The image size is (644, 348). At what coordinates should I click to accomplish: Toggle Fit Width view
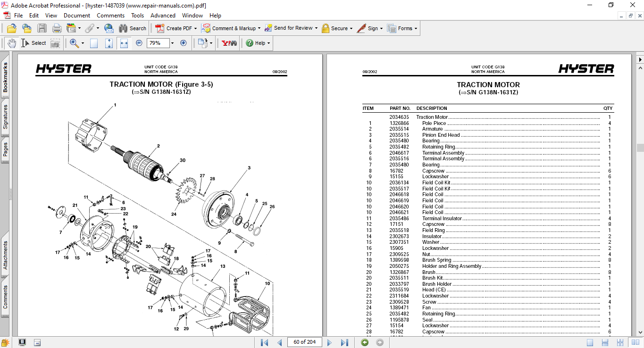(x=124, y=43)
